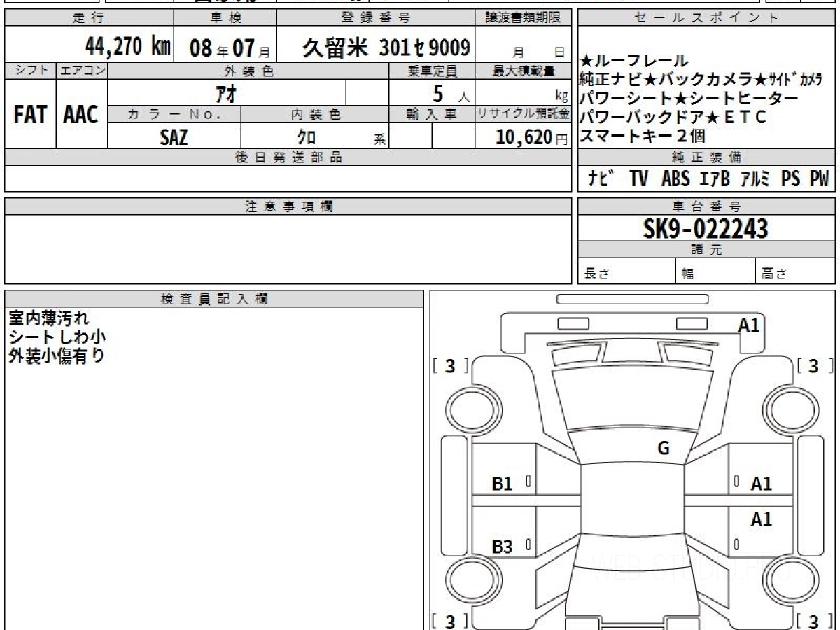Select chassis number SK9-022243
The width and height of the screenshot is (840, 630).
pos(706,228)
